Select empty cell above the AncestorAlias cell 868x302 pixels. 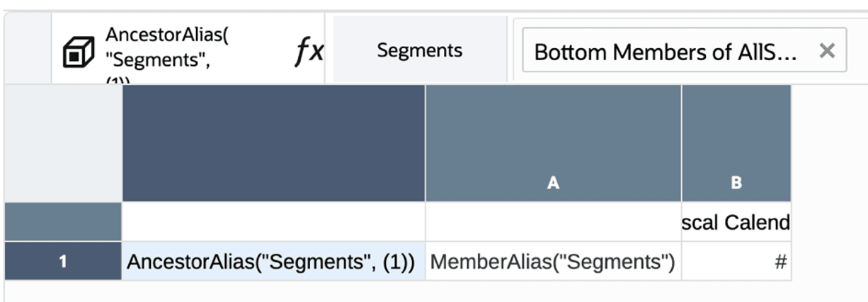tap(273, 222)
